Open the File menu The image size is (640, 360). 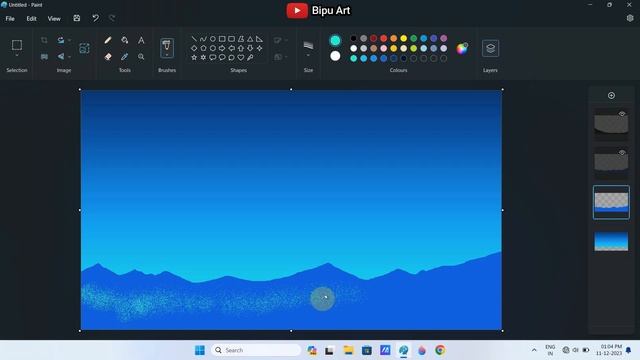(x=10, y=18)
